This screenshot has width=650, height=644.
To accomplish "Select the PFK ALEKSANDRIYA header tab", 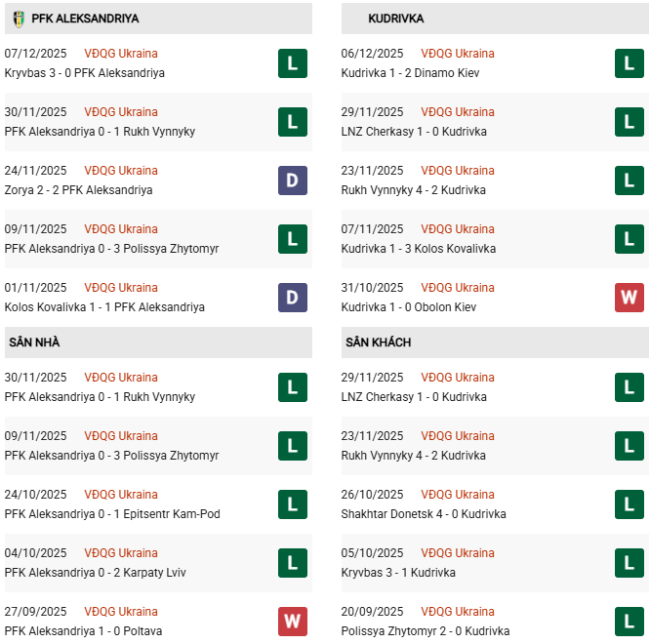I will pos(85,19).
